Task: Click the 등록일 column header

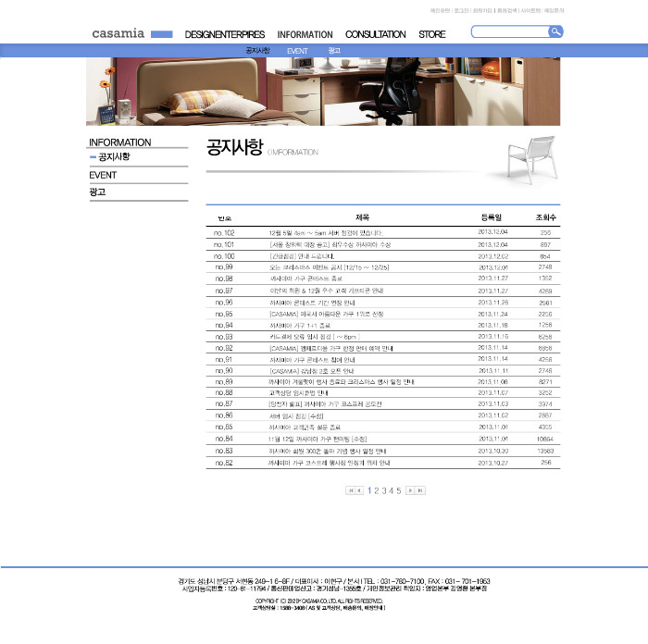Action: pos(492,217)
